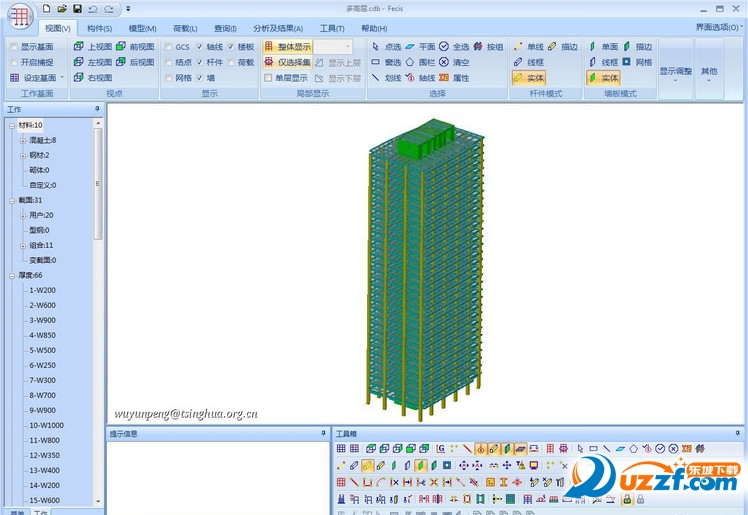
Task: Choose the 围栏 fence selection tool
Action: 420,62
